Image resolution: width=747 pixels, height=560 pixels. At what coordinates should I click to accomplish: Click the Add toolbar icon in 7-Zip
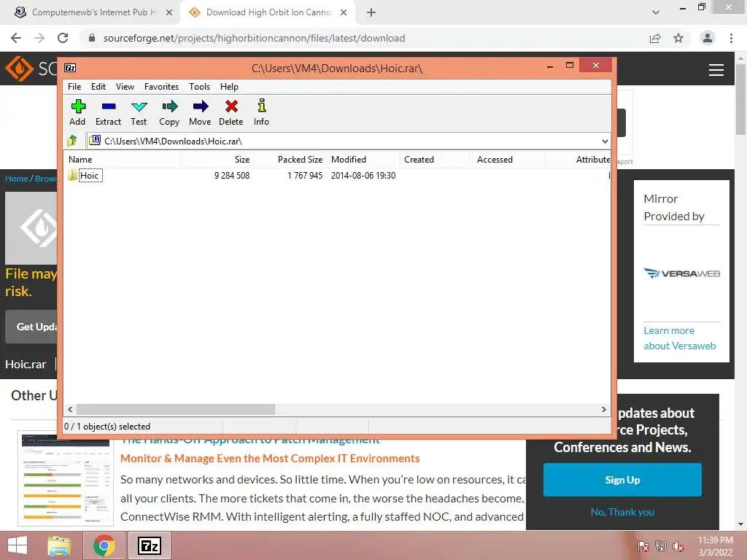78,106
